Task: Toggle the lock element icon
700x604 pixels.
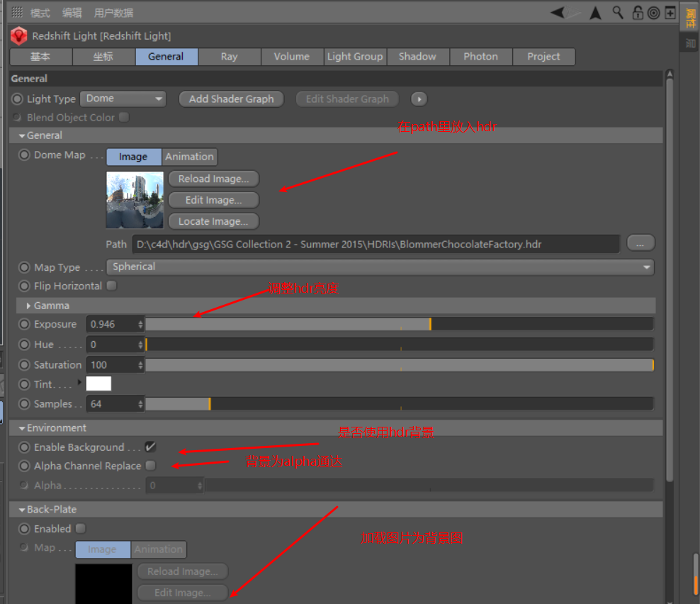Action: (x=638, y=13)
